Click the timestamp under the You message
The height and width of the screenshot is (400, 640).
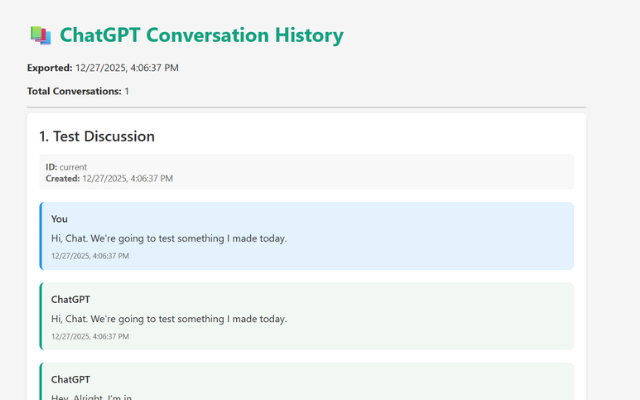(x=90, y=256)
